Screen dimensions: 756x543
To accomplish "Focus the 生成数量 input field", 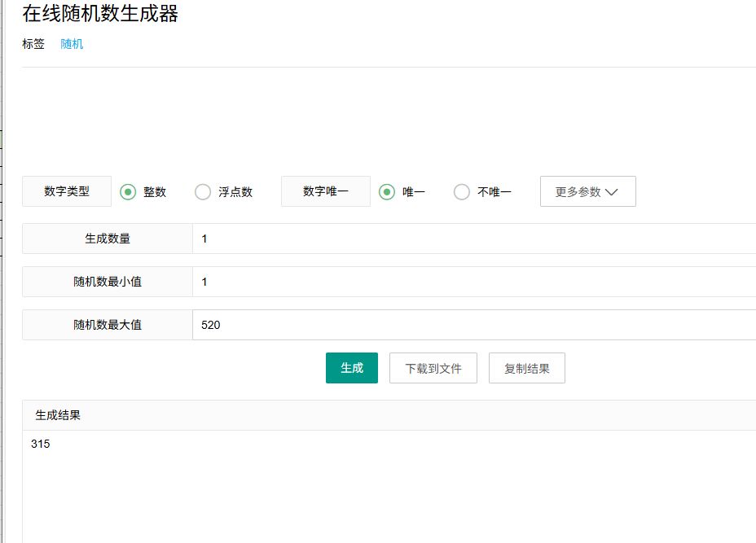I will tap(474, 239).
